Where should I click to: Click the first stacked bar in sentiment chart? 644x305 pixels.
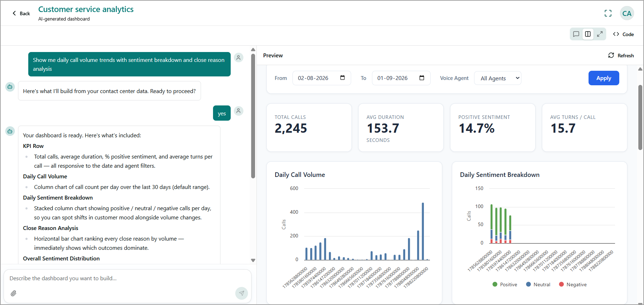tap(491, 224)
